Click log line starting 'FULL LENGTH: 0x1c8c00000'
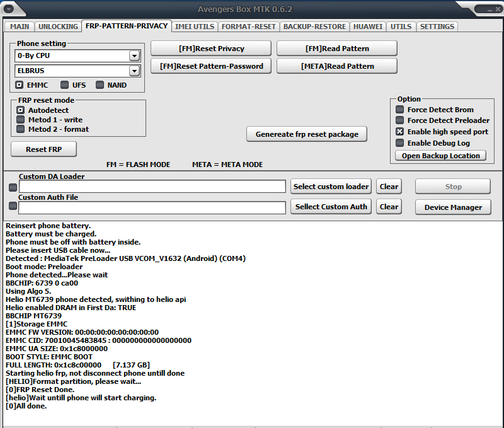 click(x=77, y=365)
